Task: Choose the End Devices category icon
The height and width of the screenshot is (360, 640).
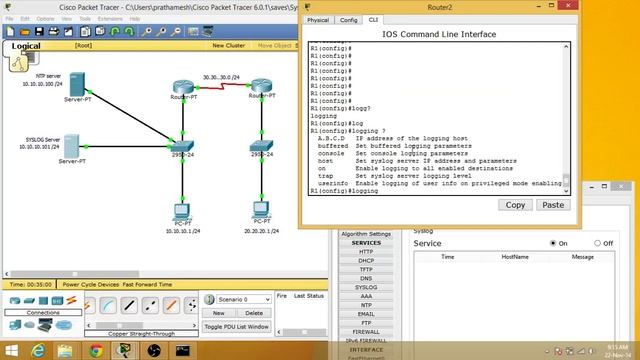Action: coord(15,325)
